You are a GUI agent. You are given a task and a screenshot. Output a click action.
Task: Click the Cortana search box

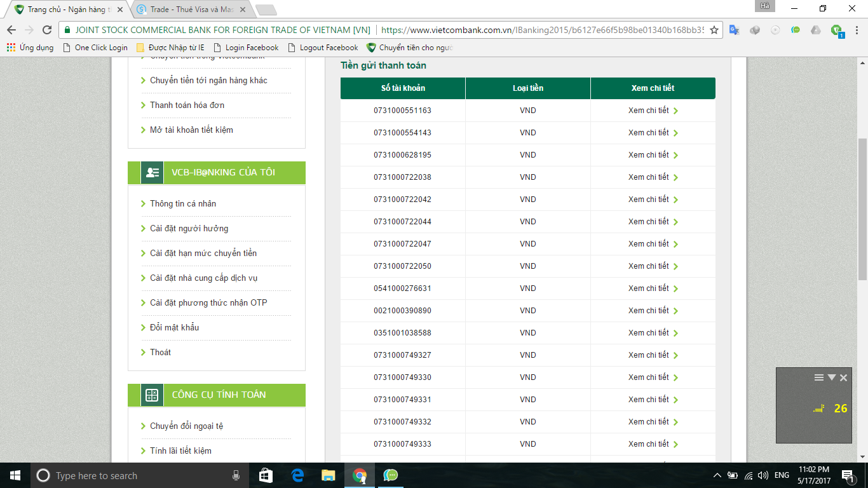click(x=138, y=475)
